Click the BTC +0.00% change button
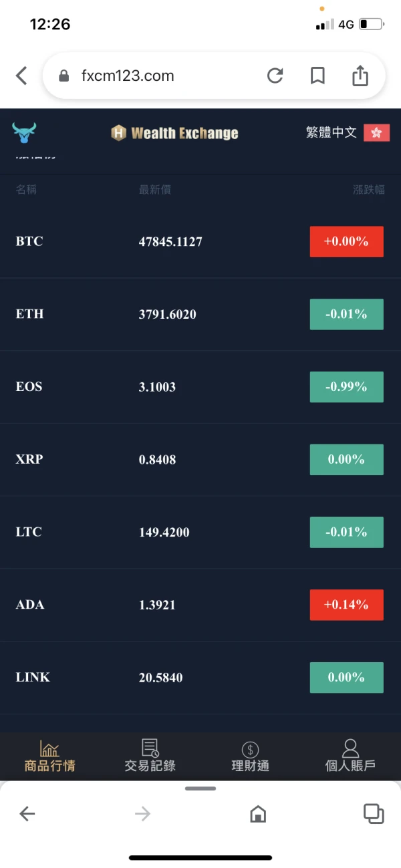 346,242
